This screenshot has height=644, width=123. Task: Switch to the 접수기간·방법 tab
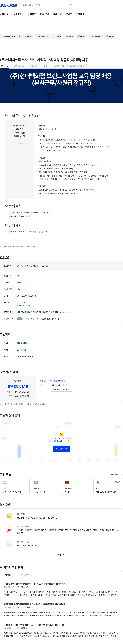[19, 66]
